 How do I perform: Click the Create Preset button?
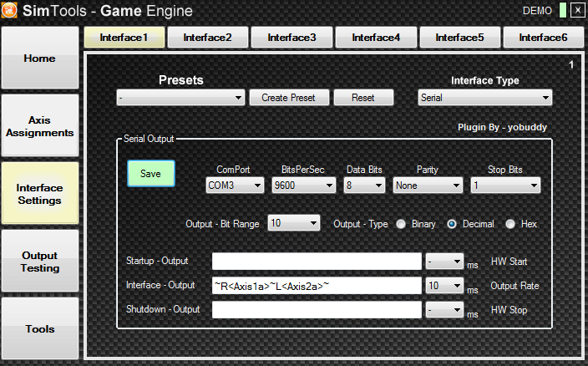pyautogui.click(x=288, y=98)
